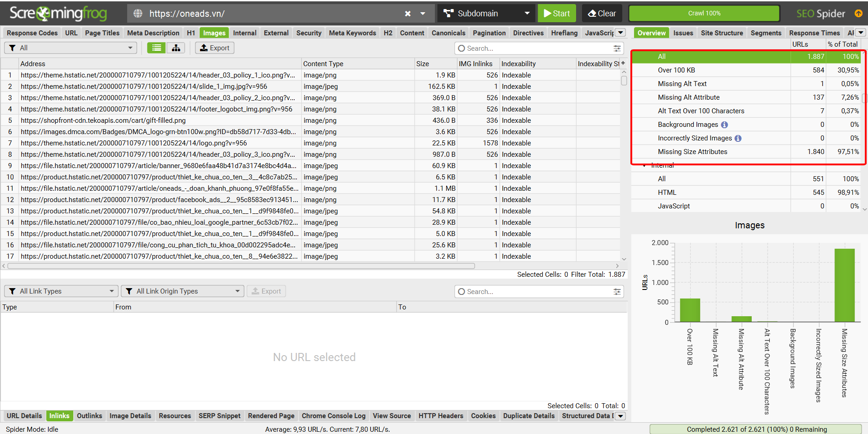Viewport: 868px width, 434px height.
Task: Switch to the Response Codes tab
Action: [x=32, y=33]
